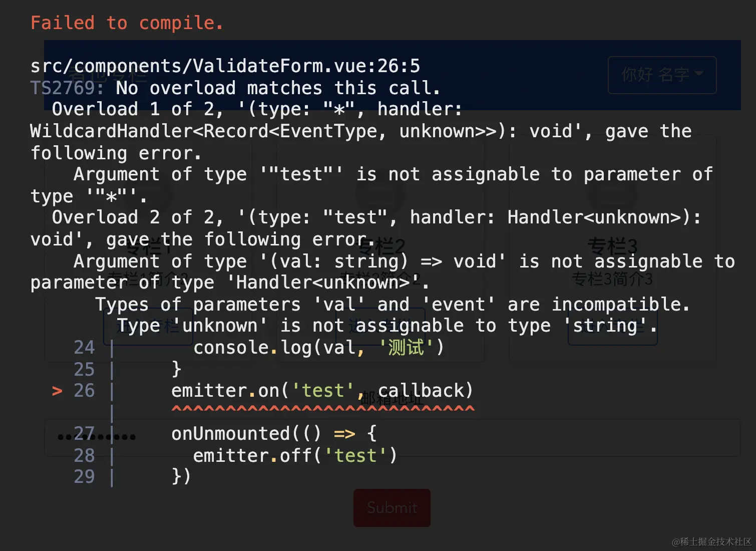756x551 pixels.
Task: Open the 你好 名字 user dropdown
Action: point(662,75)
